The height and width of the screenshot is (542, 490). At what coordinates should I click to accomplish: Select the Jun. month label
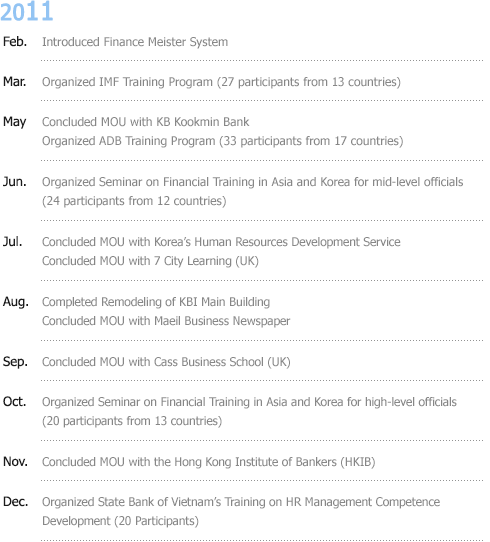pyautogui.click(x=15, y=181)
